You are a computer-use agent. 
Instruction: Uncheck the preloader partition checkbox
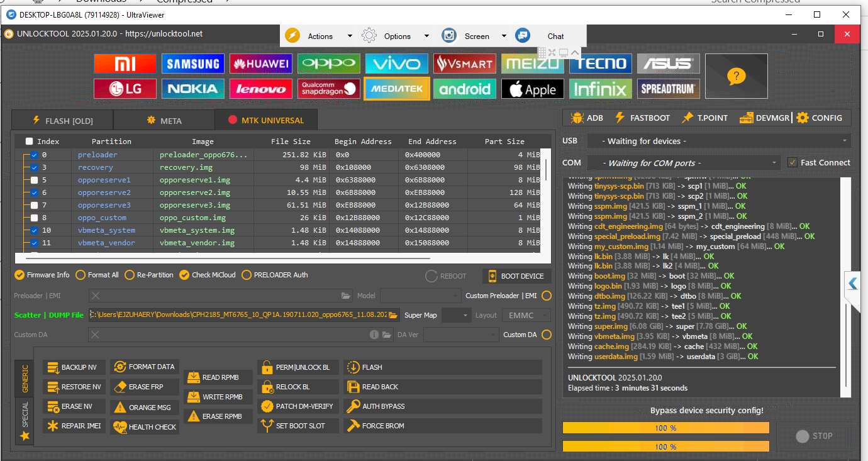click(x=34, y=155)
